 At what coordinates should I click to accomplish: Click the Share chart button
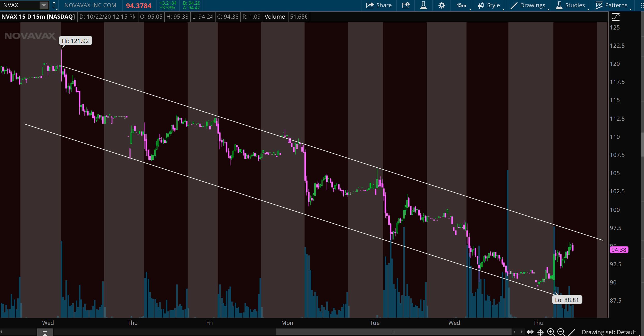(x=379, y=5)
